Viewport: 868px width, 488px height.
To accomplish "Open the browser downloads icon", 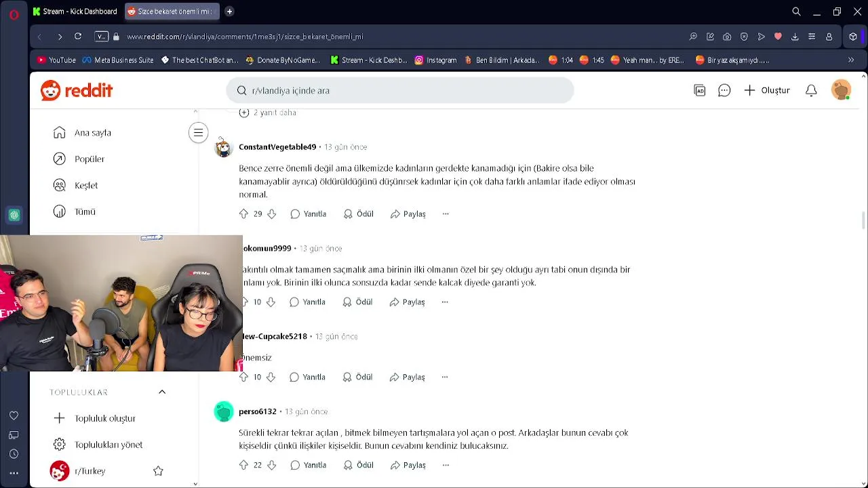I will [x=795, y=37].
